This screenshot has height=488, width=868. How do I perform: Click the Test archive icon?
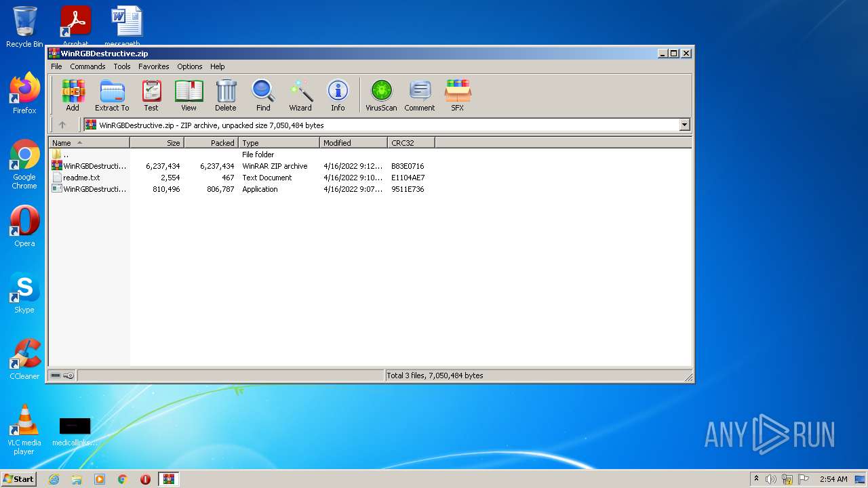(151, 96)
